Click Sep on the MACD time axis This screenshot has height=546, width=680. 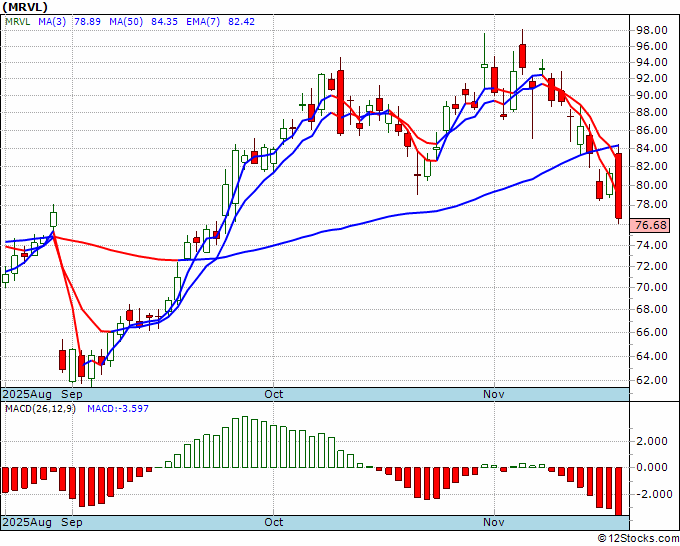(x=72, y=522)
